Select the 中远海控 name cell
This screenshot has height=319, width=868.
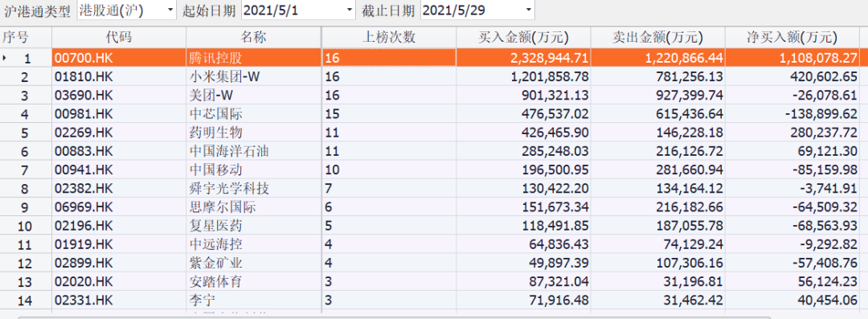[x=253, y=245]
